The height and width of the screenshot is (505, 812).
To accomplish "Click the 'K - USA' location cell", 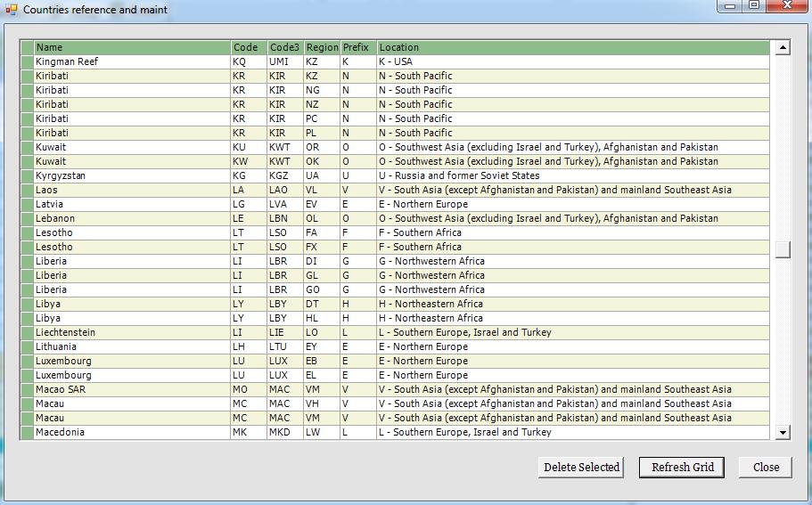I will tap(573, 61).
